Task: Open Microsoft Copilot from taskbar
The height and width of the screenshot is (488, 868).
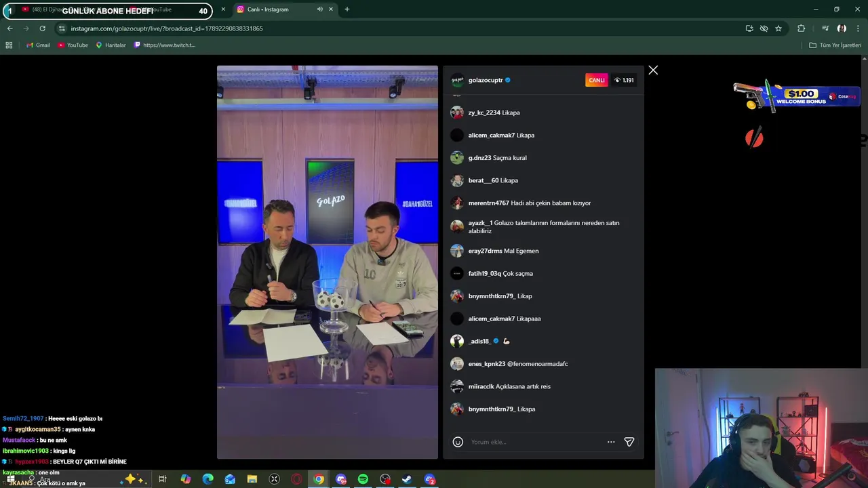Action: coord(185,479)
